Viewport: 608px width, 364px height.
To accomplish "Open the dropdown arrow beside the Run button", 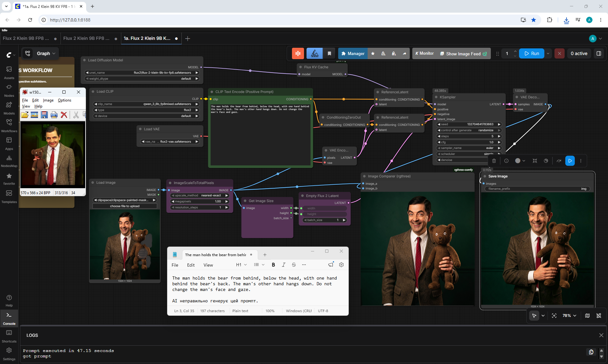I will tap(548, 53).
